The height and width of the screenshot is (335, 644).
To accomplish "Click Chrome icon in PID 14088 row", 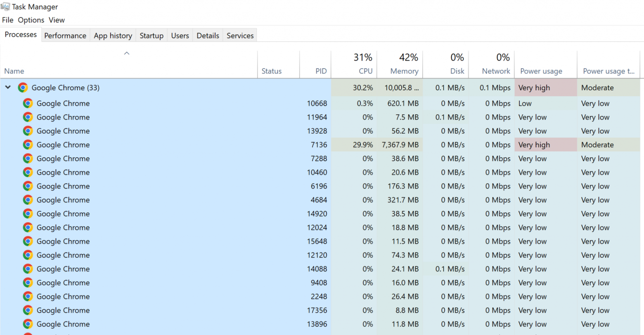I will (x=28, y=269).
